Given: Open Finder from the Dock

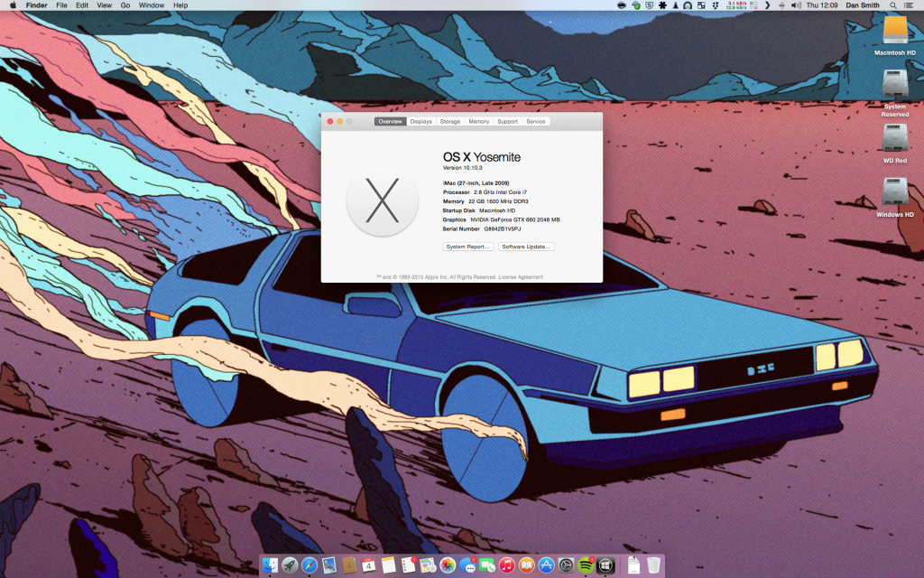Looking at the screenshot, I should [270, 565].
